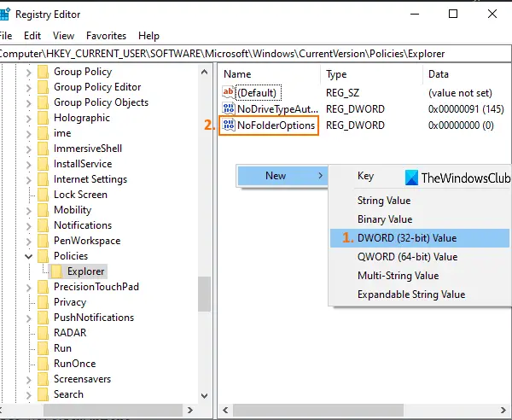Click the Registry Editor app icon in title bar
Viewport: 512px width, 420px height.
coord(5,15)
